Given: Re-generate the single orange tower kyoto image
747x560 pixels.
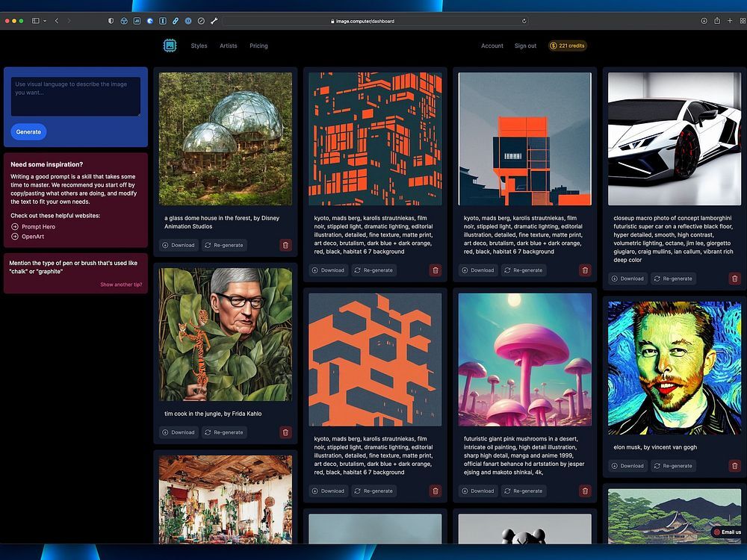Looking at the screenshot, I should pos(524,270).
